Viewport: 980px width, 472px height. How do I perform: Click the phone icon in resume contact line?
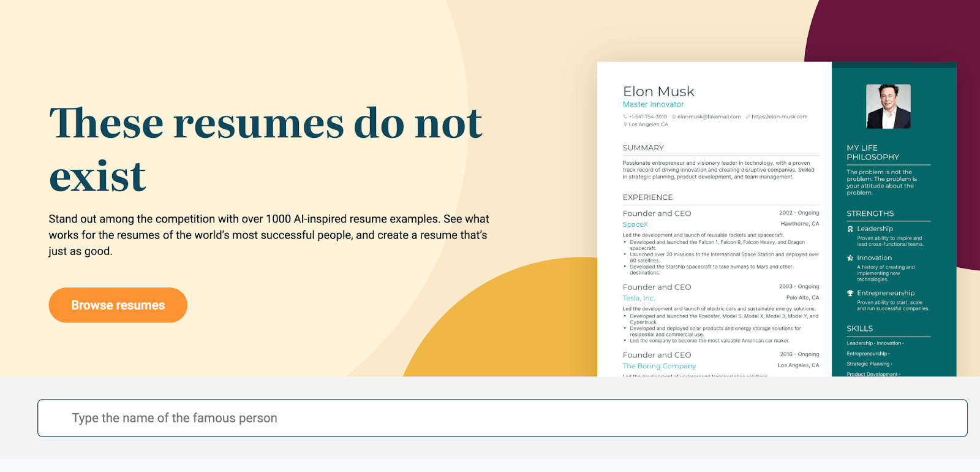coord(625,116)
